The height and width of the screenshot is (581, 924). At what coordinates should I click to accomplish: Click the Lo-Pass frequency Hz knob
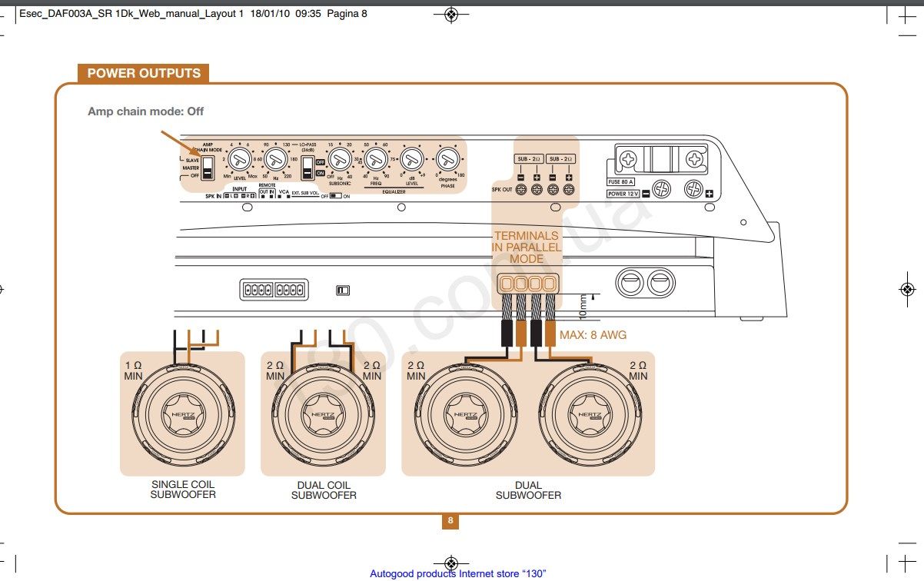point(274,160)
